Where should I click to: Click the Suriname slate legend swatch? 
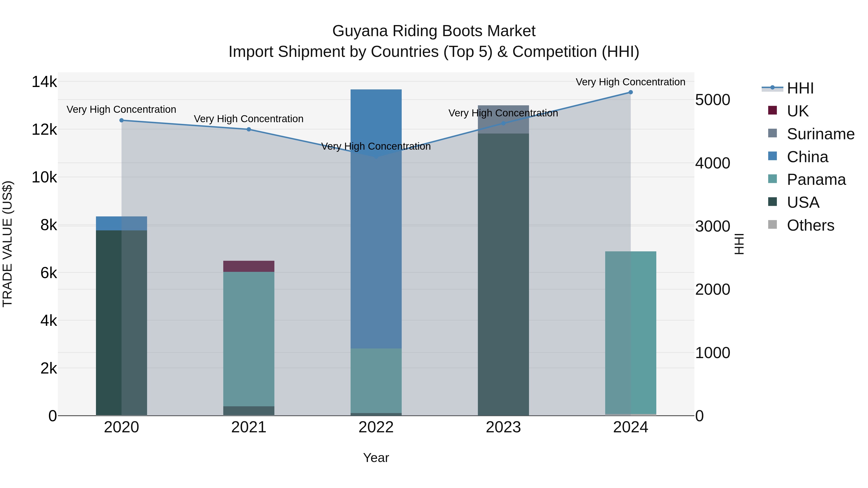tap(772, 133)
